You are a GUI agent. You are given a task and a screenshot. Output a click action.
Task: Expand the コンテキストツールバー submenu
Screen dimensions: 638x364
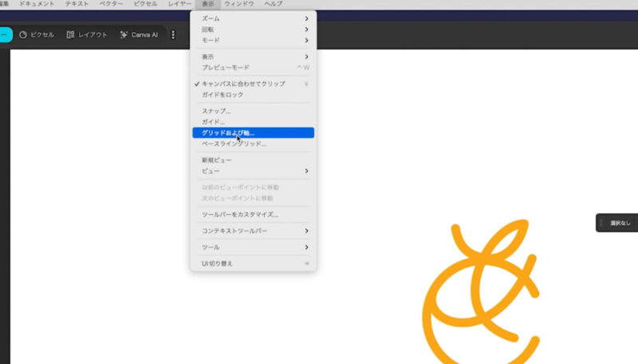click(x=253, y=231)
